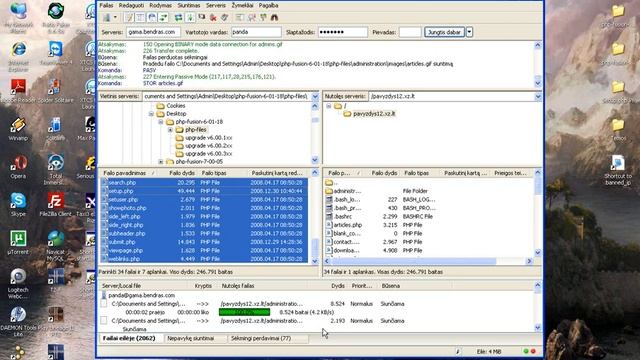Click the FileZilla Client desktop icon
Image resolution: width=640 pixels, height=360 pixels.
56,205
